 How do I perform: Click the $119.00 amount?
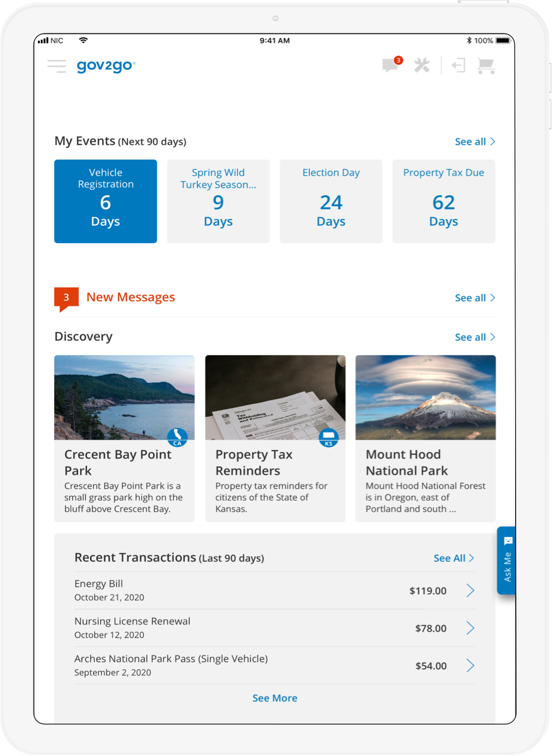(428, 591)
